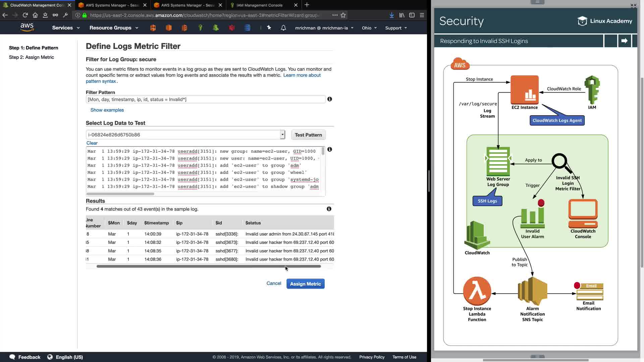
Task: Click the AWS logo home icon
Action: [x=27, y=27]
